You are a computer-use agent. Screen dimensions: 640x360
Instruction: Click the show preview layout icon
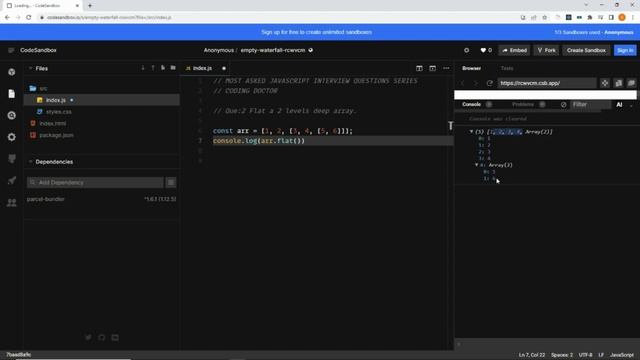tap(433, 68)
